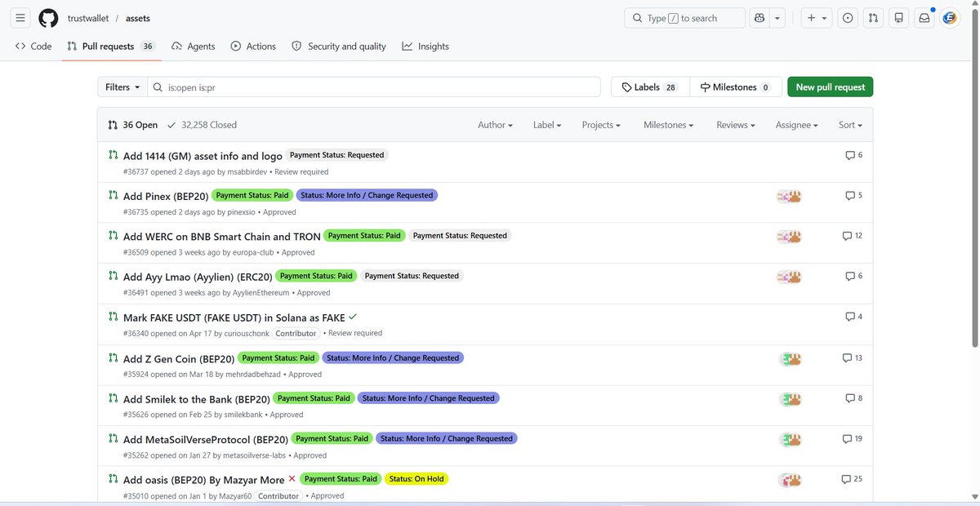980x506 pixels.
Task: Open author link msabbirdev
Action: click(249, 172)
